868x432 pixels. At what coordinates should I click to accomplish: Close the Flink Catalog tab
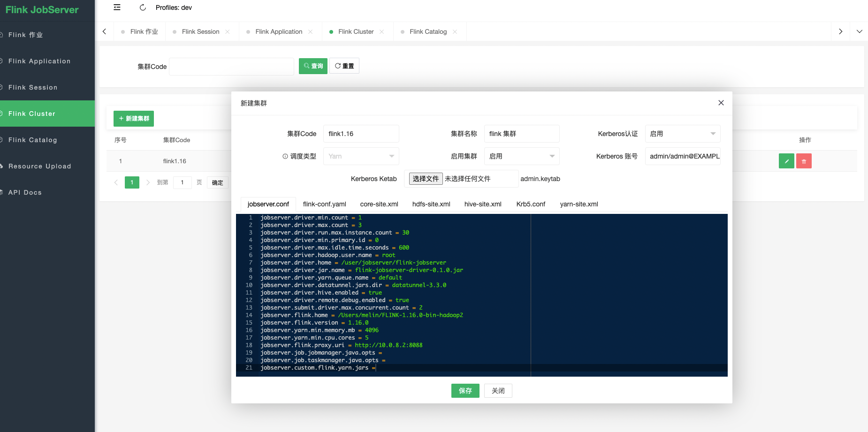pyautogui.click(x=455, y=31)
